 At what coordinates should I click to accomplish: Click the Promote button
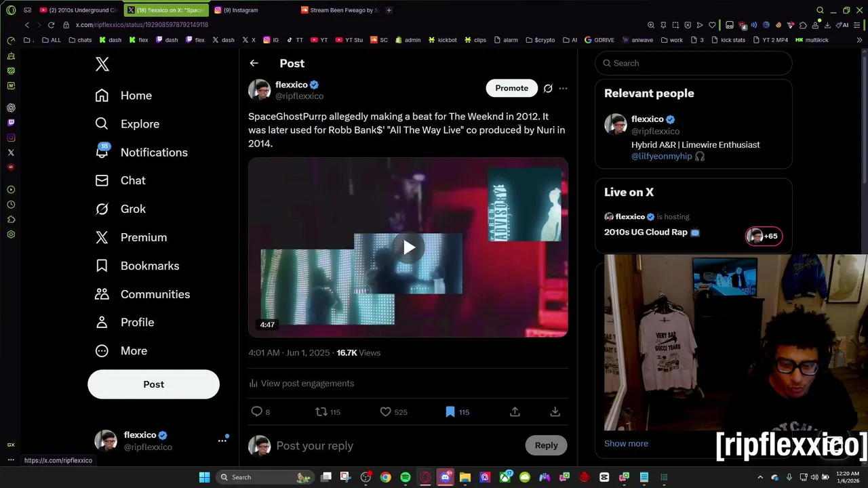click(511, 88)
